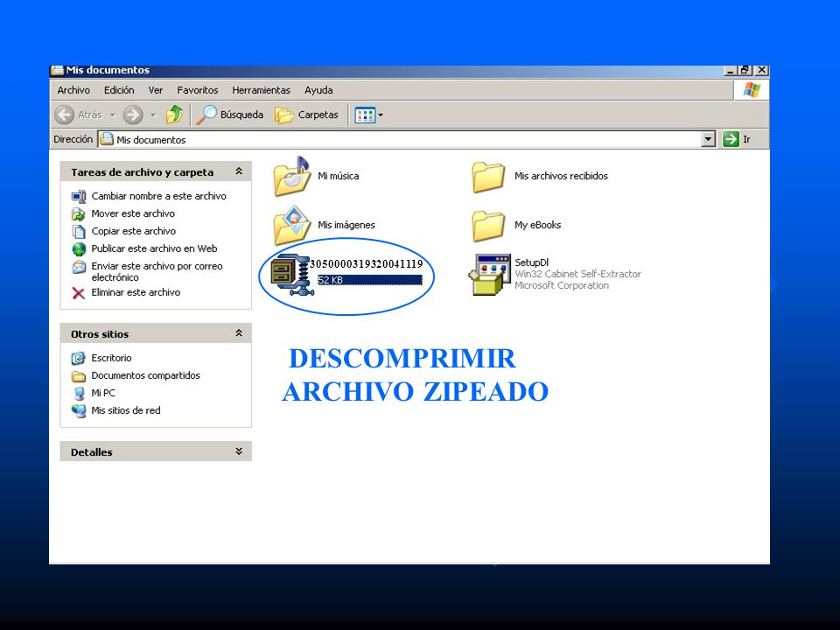Screen dimensions: 840x630
Task: Open the Herramientas menu
Action: click(x=261, y=90)
